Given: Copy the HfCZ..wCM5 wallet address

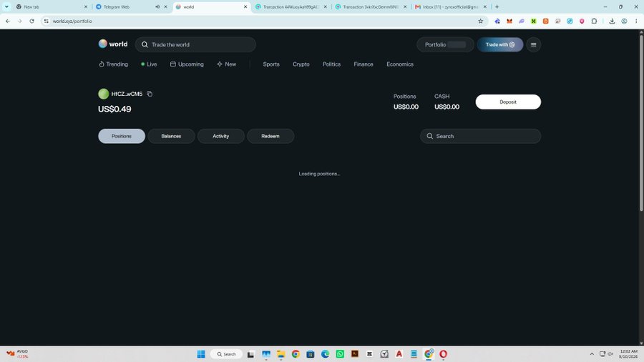Looking at the screenshot, I should tap(150, 94).
